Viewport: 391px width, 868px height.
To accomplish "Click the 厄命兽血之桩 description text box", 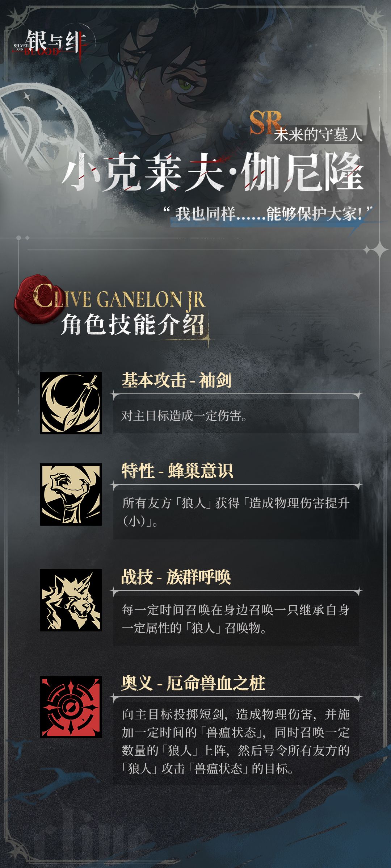I will (236, 742).
